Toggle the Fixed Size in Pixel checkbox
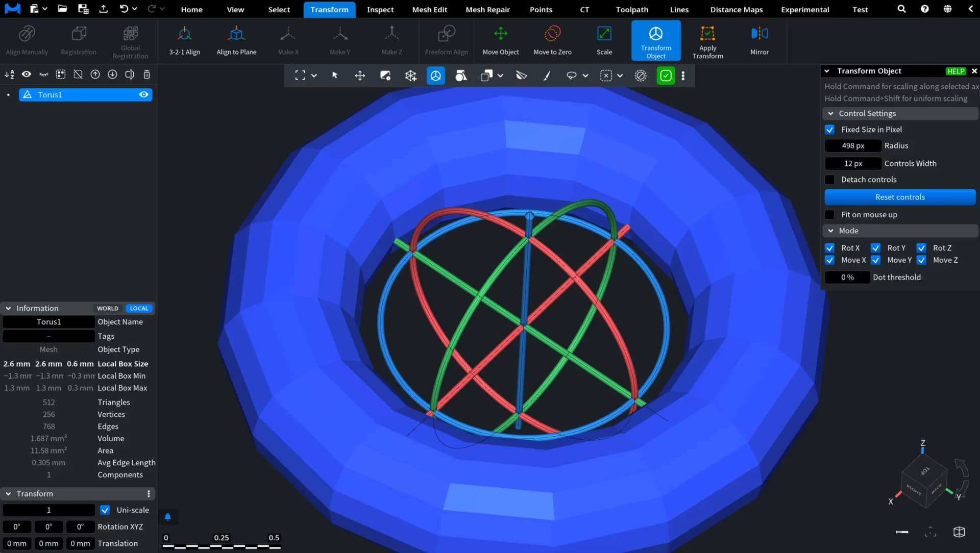The height and width of the screenshot is (553, 980). 829,130
